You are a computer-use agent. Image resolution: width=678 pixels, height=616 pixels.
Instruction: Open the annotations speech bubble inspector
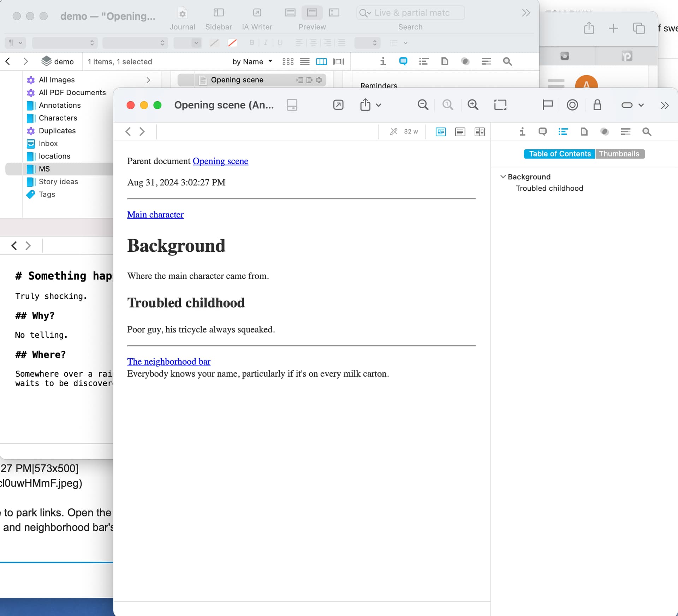542,132
